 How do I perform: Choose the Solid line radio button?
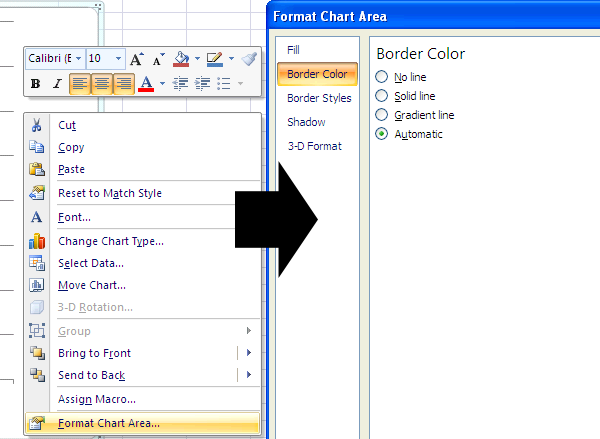pos(381,96)
